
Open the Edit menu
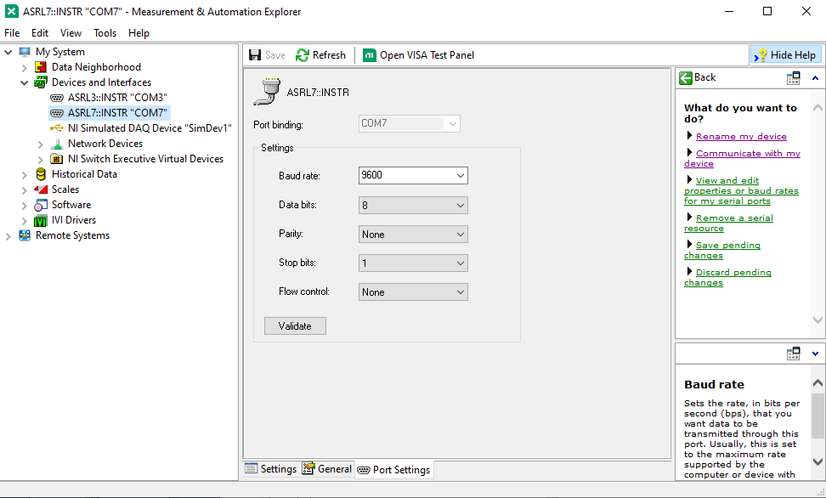click(x=40, y=33)
